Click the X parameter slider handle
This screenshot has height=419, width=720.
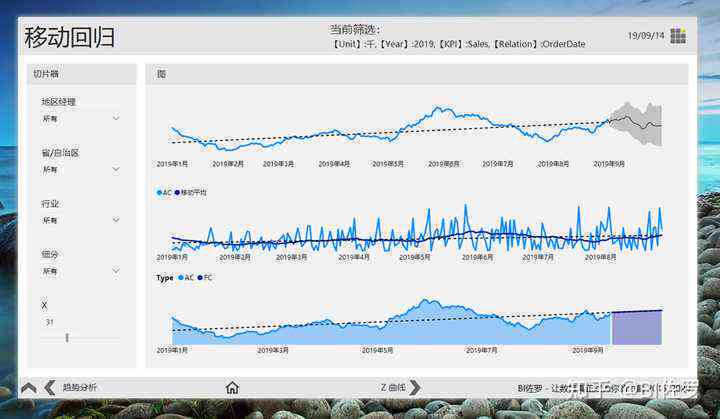[67, 338]
